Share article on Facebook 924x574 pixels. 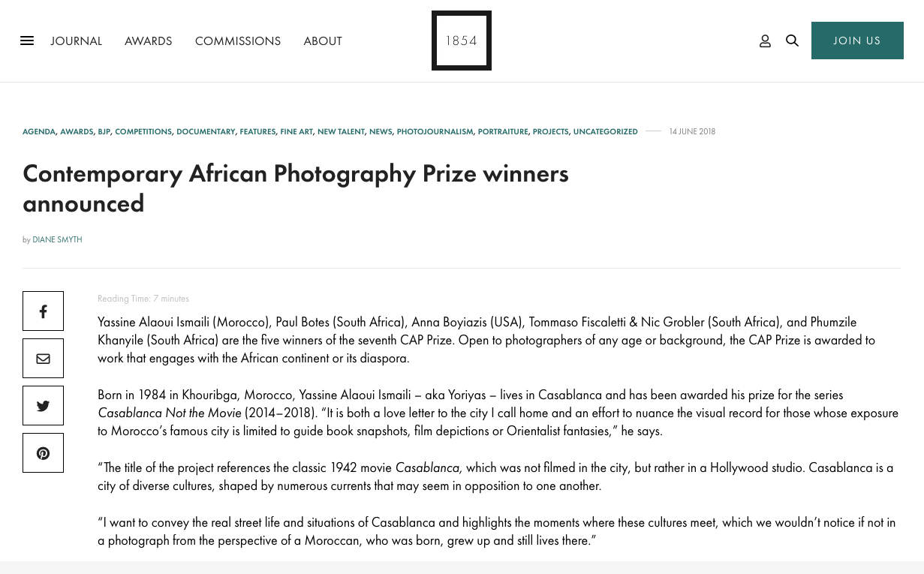[x=43, y=311]
